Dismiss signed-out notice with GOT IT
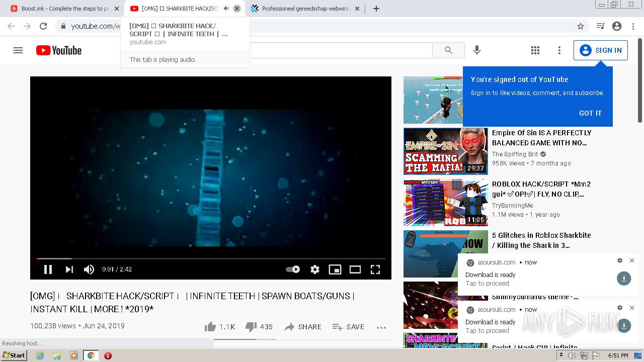 pos(590,113)
